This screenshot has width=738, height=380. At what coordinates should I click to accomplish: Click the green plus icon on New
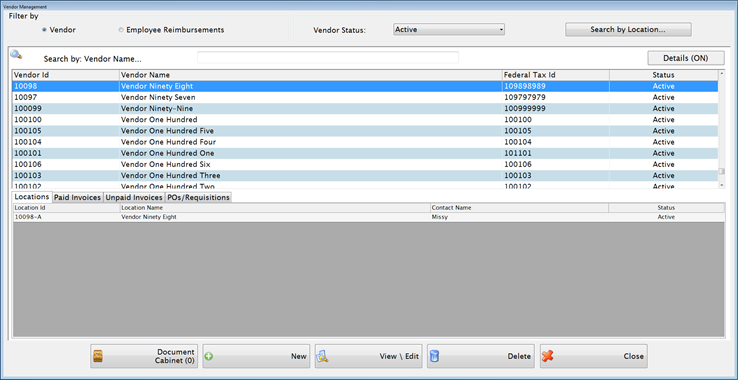(x=209, y=356)
